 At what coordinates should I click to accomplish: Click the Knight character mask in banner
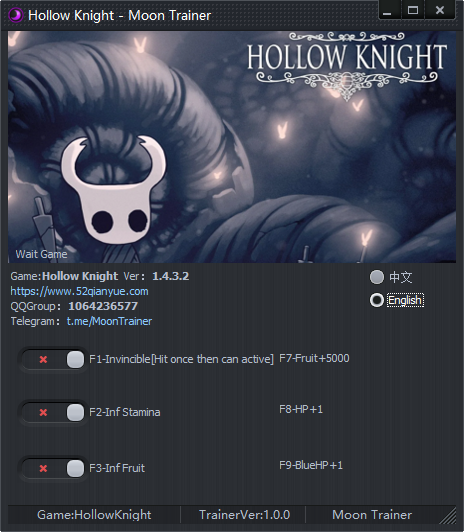coord(113,190)
